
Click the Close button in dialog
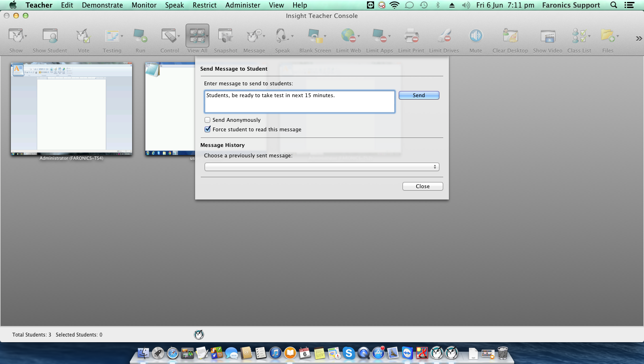pos(422,186)
